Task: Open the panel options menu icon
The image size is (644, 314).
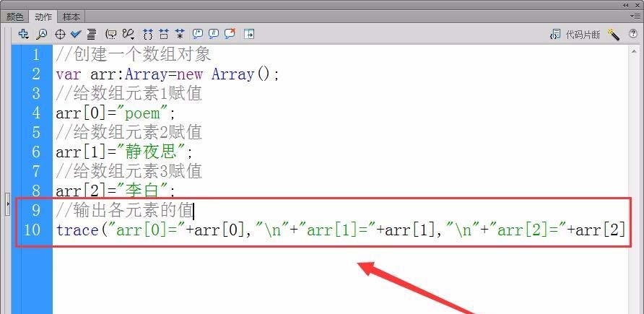Action: click(x=635, y=16)
